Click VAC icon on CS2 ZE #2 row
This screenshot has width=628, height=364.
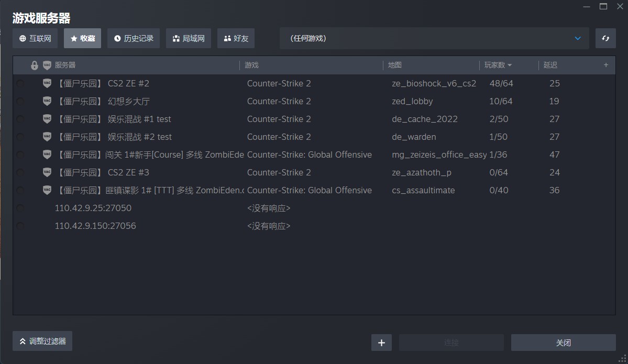point(47,83)
